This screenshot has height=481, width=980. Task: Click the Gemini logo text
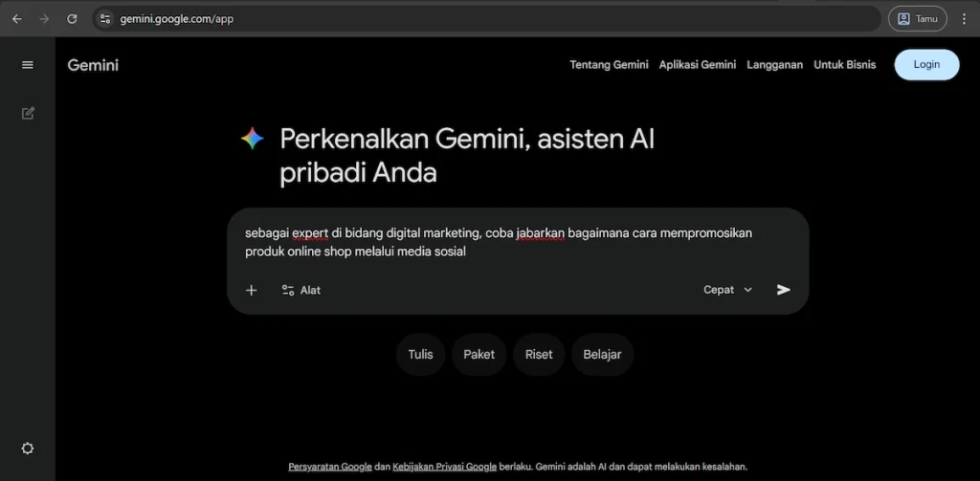93,65
